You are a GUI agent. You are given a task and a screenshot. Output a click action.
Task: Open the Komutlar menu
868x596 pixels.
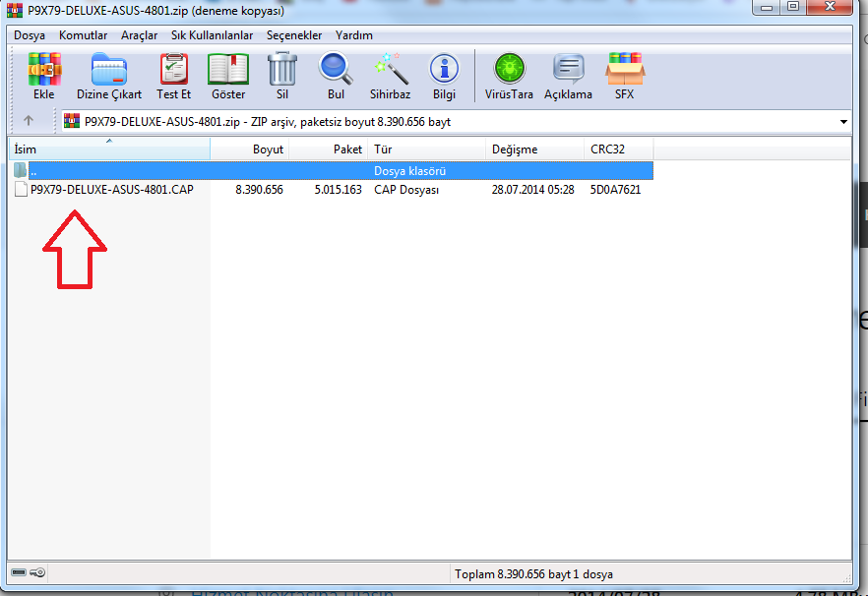(83, 35)
